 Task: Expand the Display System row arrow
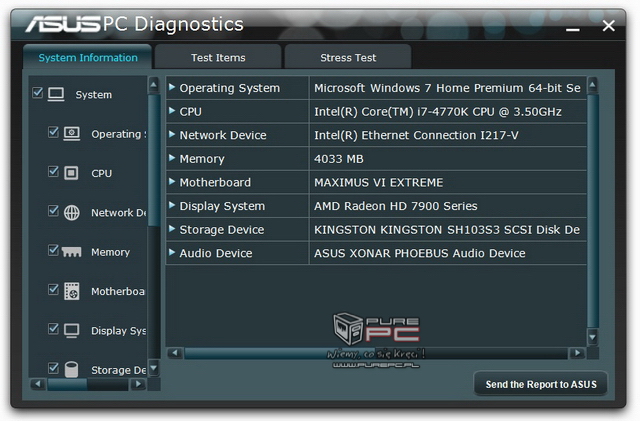pos(172,205)
